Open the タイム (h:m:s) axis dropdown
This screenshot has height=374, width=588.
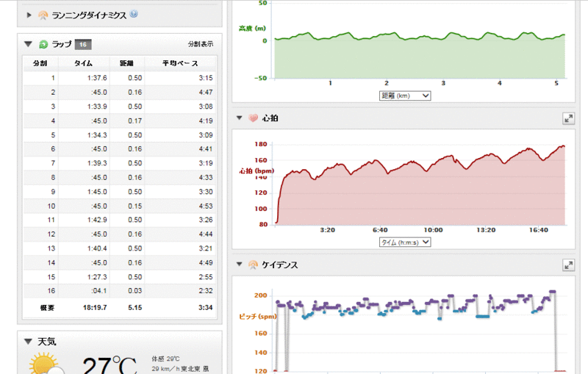click(x=404, y=242)
